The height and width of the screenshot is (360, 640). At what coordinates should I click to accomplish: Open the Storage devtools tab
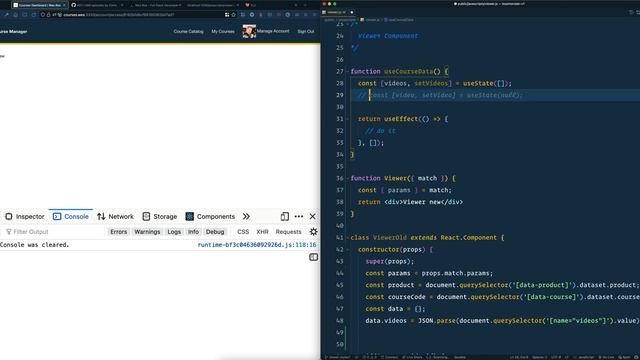pos(160,216)
